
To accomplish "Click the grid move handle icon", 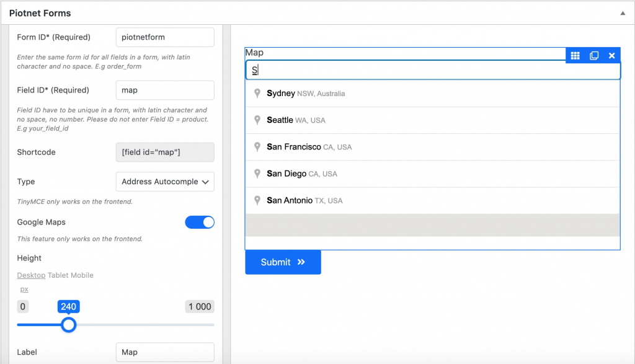I will point(575,56).
